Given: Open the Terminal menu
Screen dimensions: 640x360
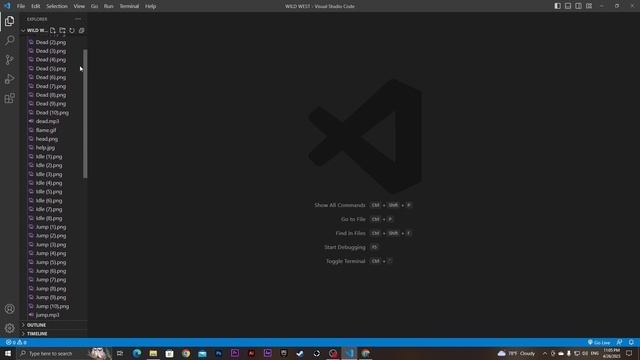Looking at the screenshot, I should click(x=129, y=6).
